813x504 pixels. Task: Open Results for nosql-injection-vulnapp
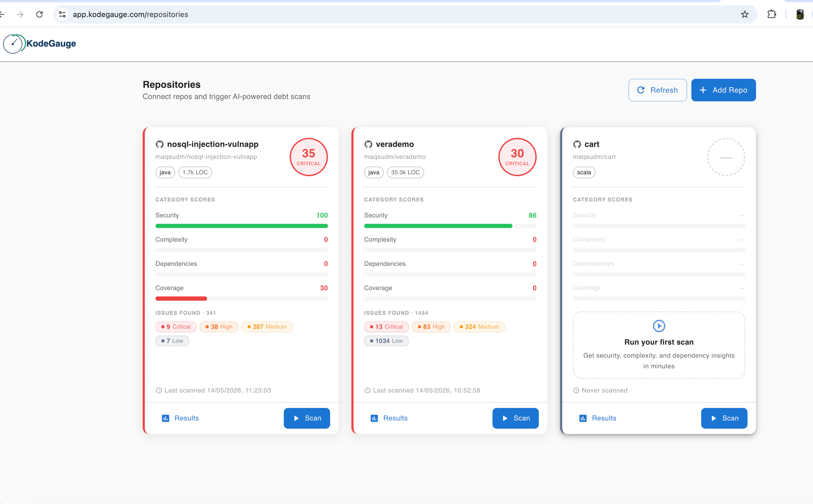pos(180,418)
